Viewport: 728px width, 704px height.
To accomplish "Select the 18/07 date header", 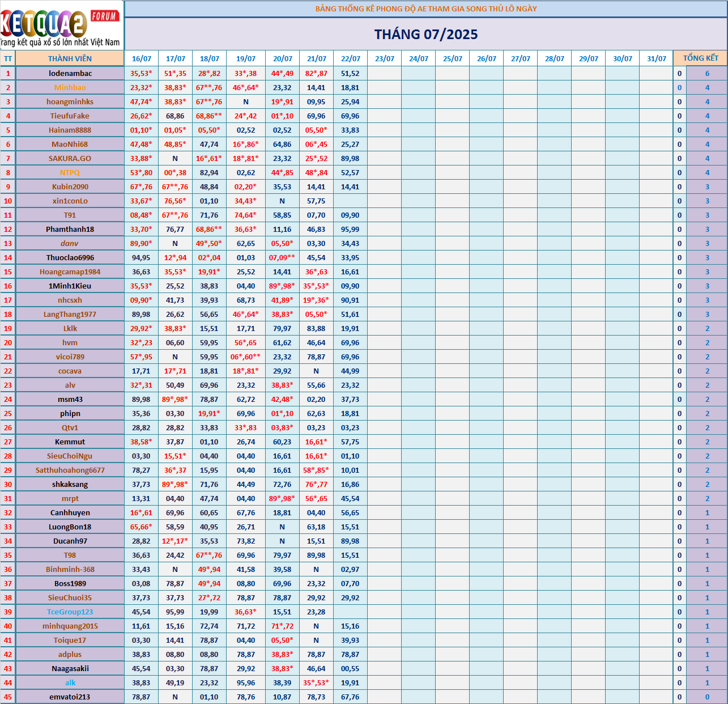I will (209, 58).
